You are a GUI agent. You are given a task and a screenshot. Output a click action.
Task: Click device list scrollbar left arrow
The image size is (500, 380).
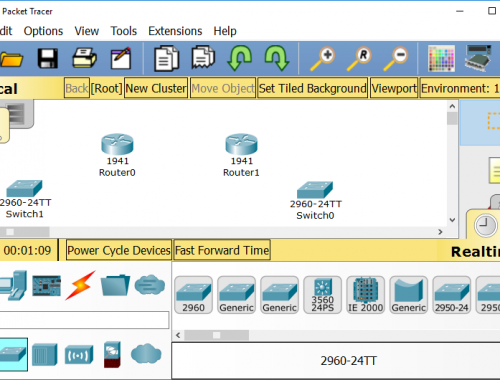178,335
